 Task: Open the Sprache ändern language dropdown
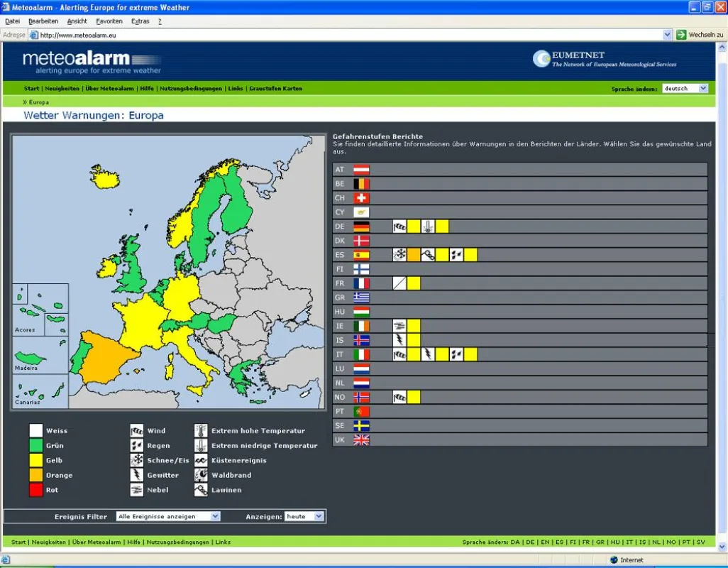tap(685, 88)
